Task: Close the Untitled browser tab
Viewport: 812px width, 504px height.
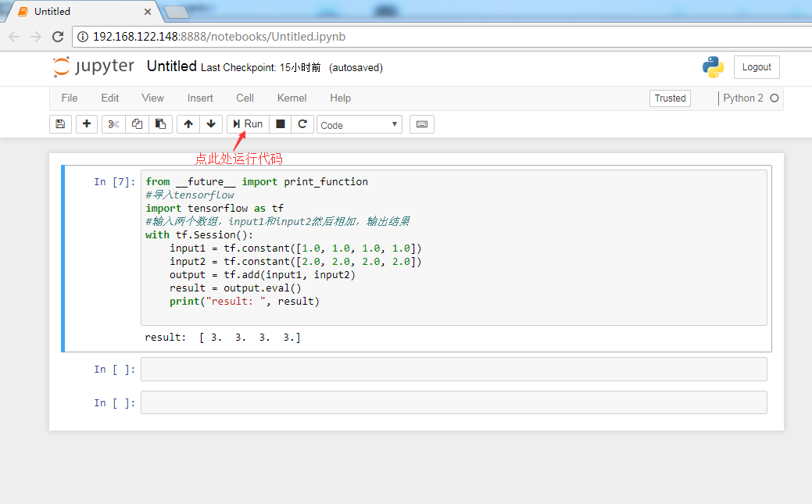Action: coord(148,12)
